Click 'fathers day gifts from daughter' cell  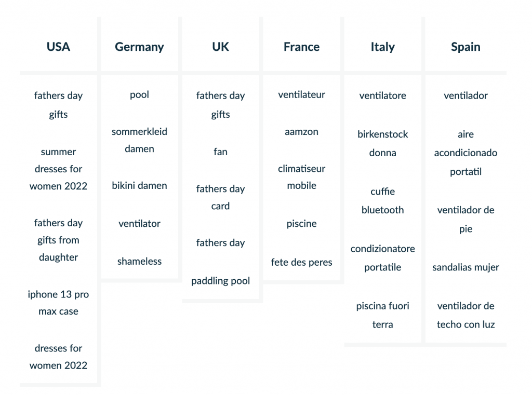pos(58,240)
